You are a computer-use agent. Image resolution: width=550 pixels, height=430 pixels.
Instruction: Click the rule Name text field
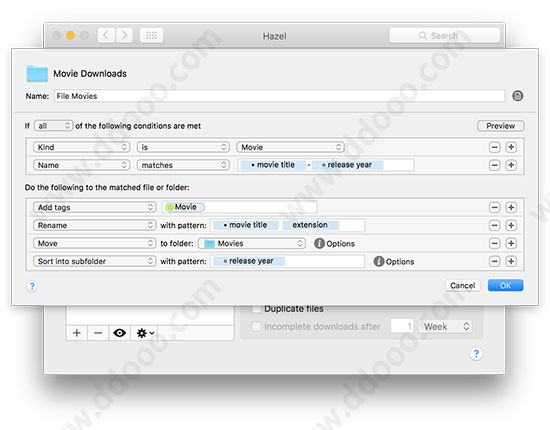coord(280,96)
